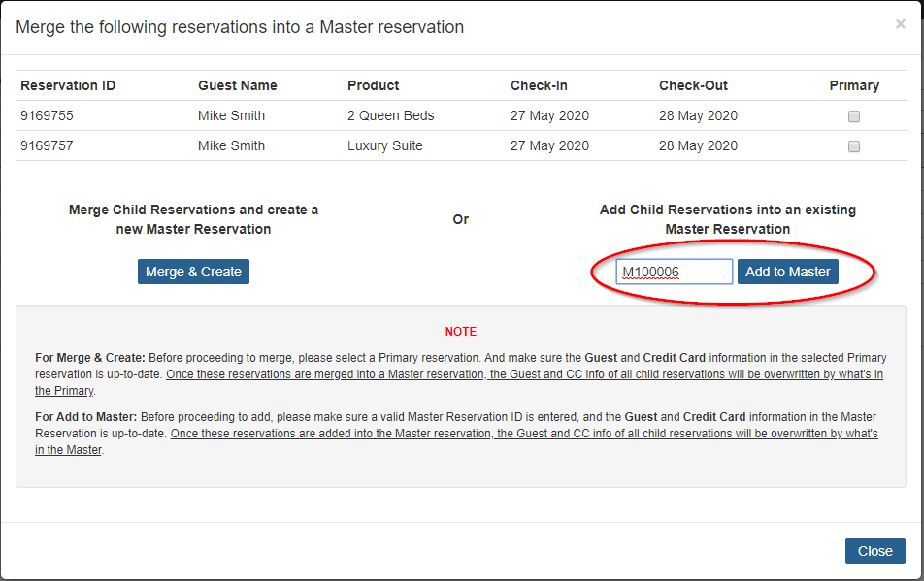
Task: Click the Reservation ID column header
Action: pos(67,85)
